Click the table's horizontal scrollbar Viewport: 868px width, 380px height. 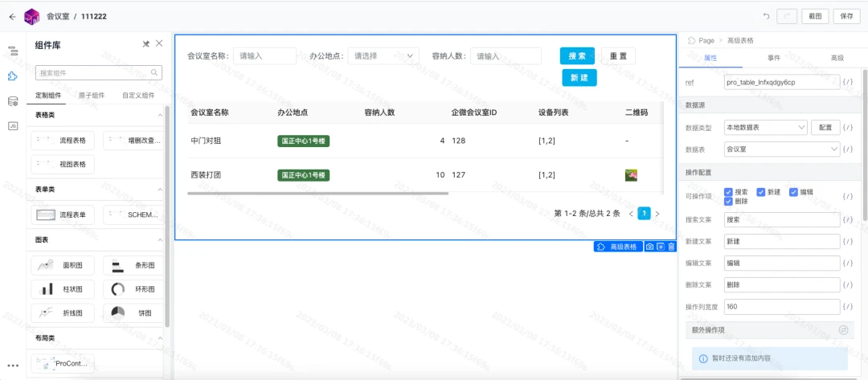point(317,193)
